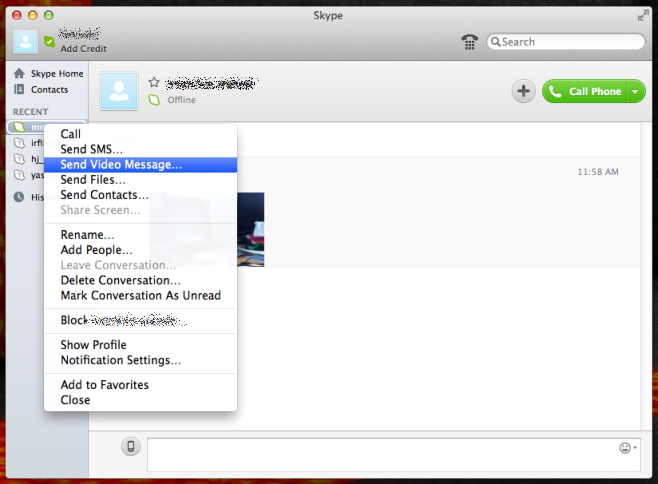Select Send SMS... in the context menu

(141, 149)
